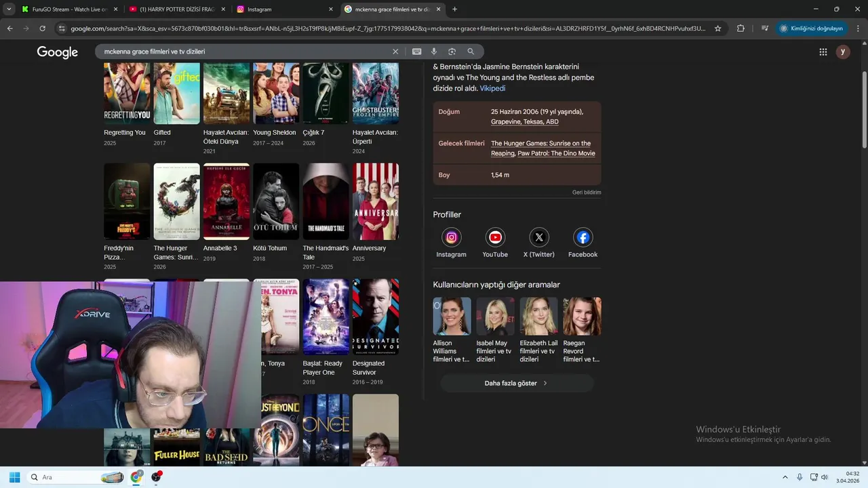Open Grapevine, Teksas, ABD link
The width and height of the screenshot is (868, 488).
tap(525, 122)
